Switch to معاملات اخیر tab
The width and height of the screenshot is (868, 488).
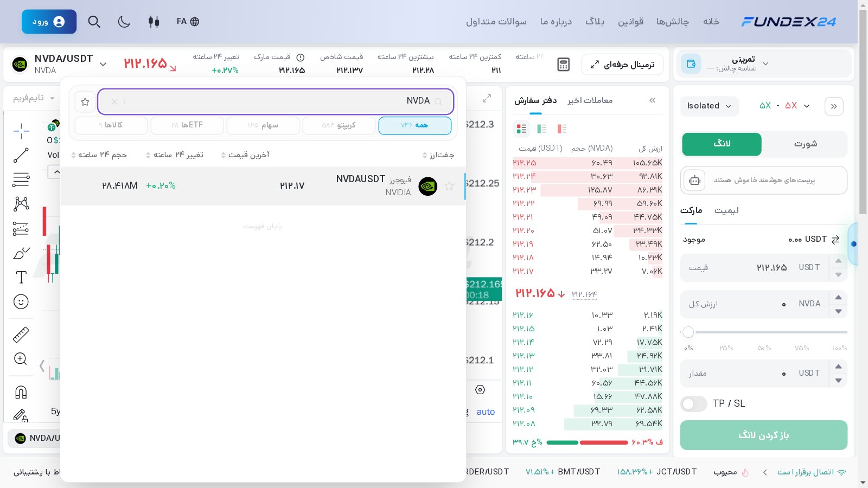(590, 100)
